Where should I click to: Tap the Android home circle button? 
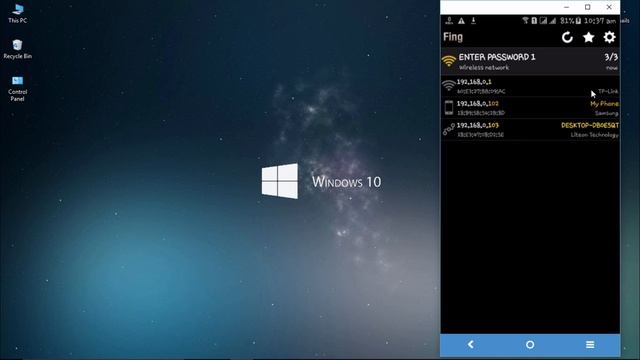tap(530, 345)
